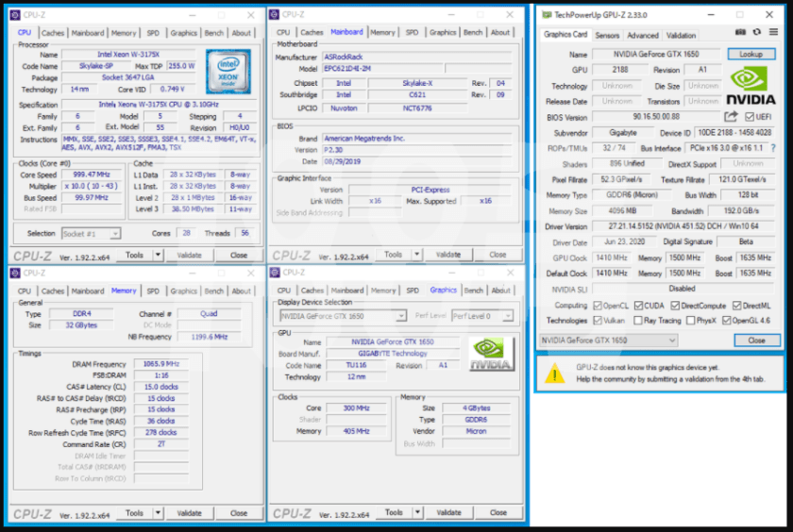This screenshot has width=793, height=532.
Task: Click the ASRockRack manufacturer value
Action: pyautogui.click(x=417, y=58)
